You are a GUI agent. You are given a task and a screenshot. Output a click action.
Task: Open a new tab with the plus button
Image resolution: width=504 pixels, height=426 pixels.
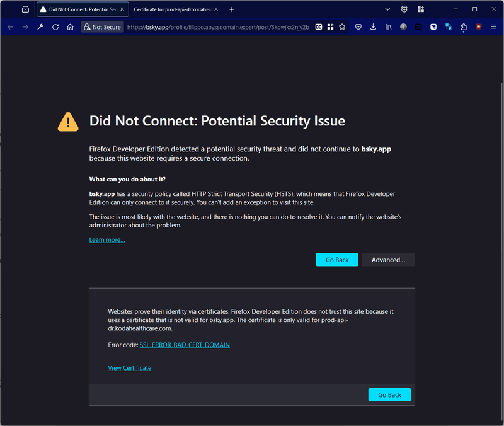(x=232, y=9)
